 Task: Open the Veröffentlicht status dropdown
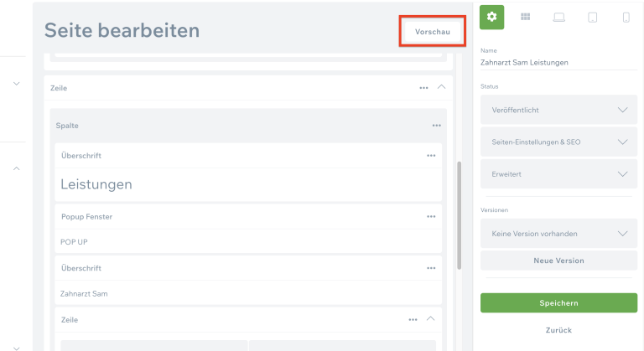tap(558, 110)
